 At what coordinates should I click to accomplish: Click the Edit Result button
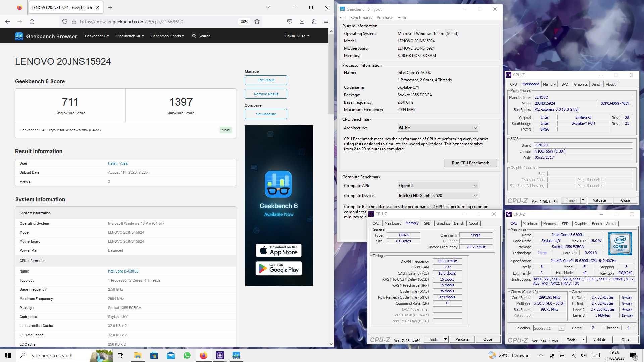[266, 80]
